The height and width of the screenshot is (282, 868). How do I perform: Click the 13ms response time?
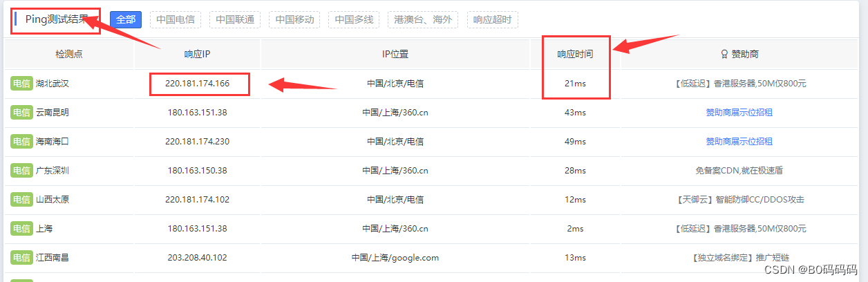575,258
